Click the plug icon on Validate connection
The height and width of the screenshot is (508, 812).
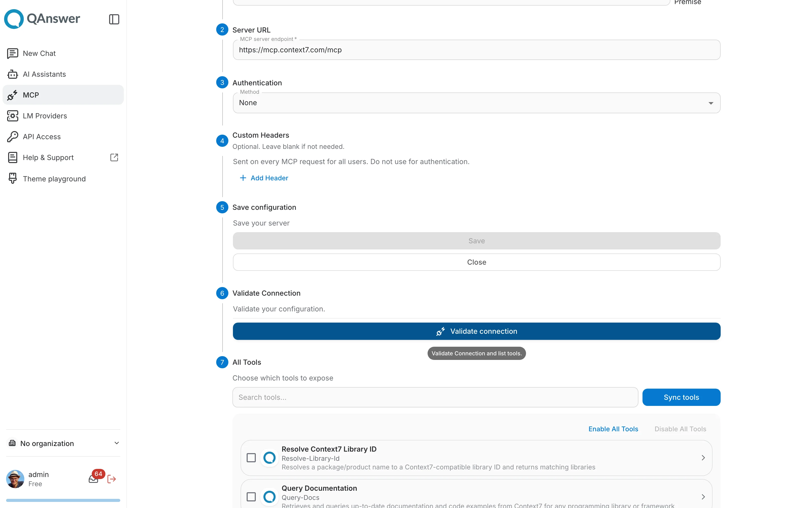pos(441,331)
